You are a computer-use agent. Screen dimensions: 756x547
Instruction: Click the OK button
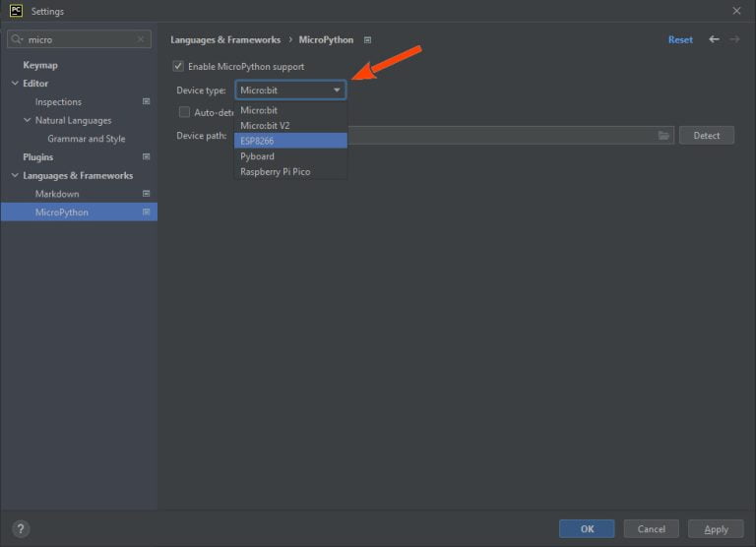coord(587,529)
